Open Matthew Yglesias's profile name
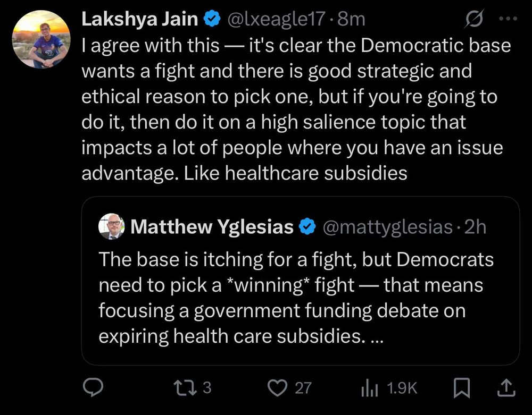The height and width of the screenshot is (415, 532). coord(211,227)
